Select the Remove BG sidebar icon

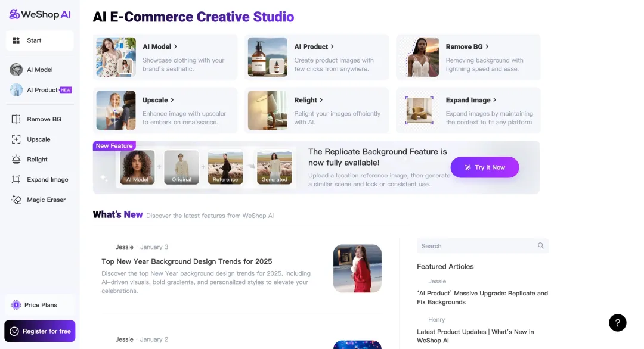[16, 119]
